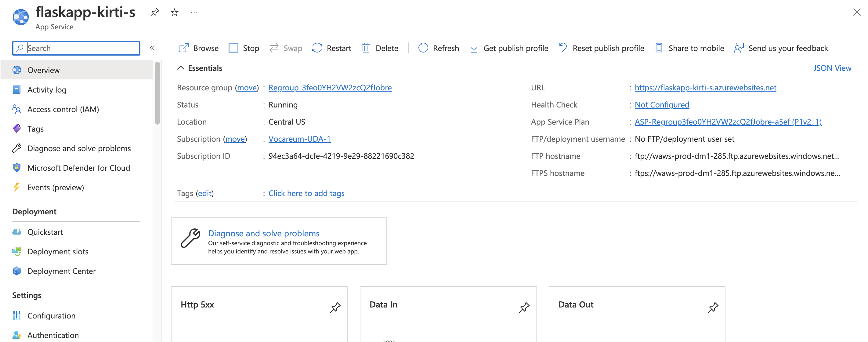Image resolution: width=868 pixels, height=342 pixels.
Task: Pin the Data In chart
Action: point(524,307)
